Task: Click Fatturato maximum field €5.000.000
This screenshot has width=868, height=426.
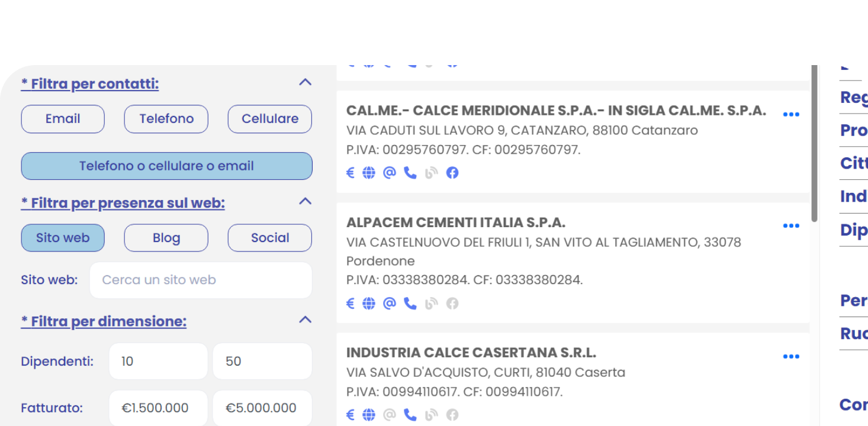Action: (262, 408)
